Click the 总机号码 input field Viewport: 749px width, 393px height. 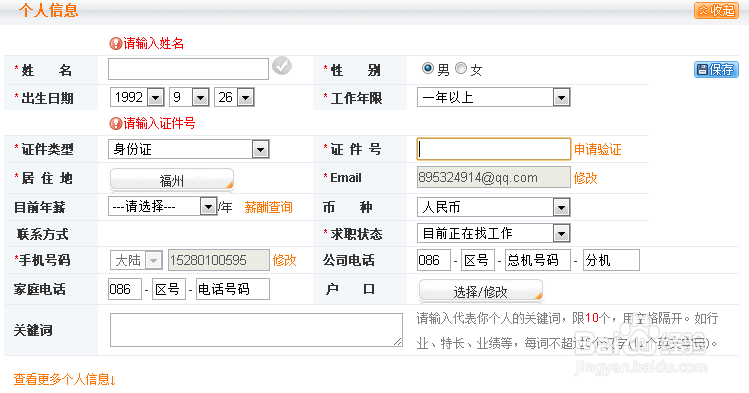click(x=538, y=260)
